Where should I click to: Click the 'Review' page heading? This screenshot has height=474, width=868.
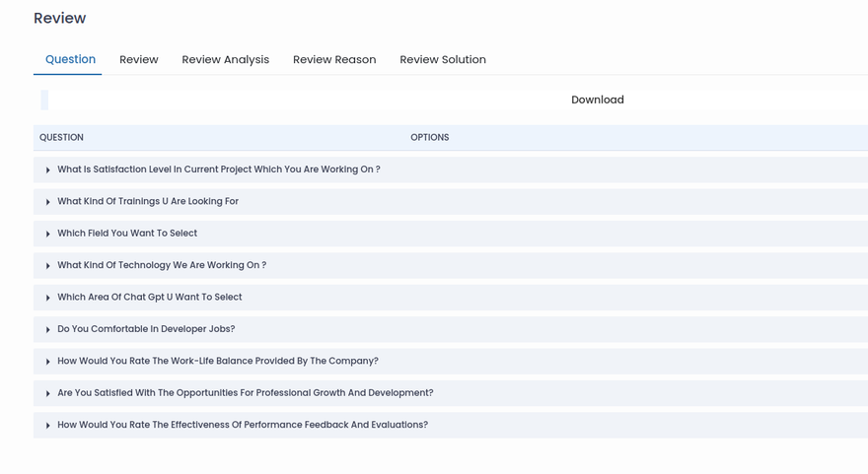click(x=60, y=18)
